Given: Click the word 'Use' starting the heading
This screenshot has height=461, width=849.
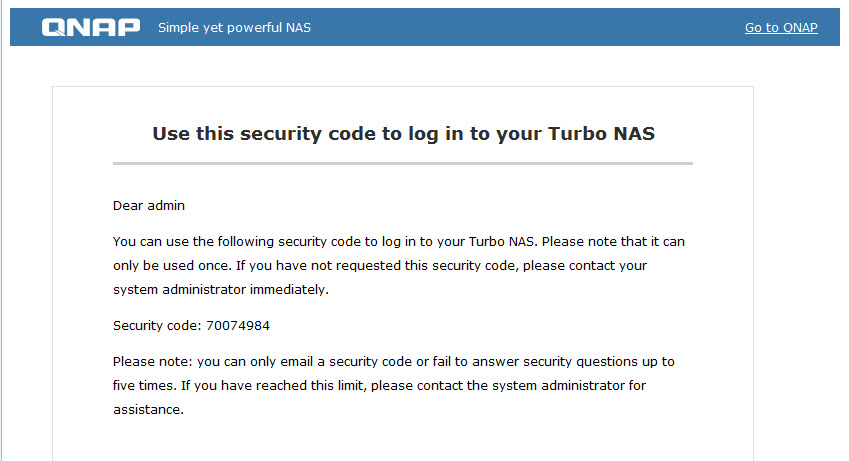Looking at the screenshot, I should coord(171,134).
